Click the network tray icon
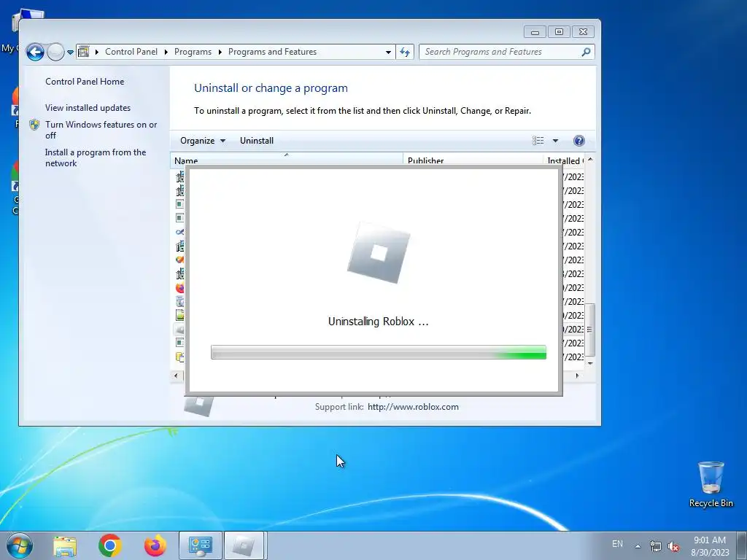This screenshot has width=747, height=560. click(x=656, y=546)
